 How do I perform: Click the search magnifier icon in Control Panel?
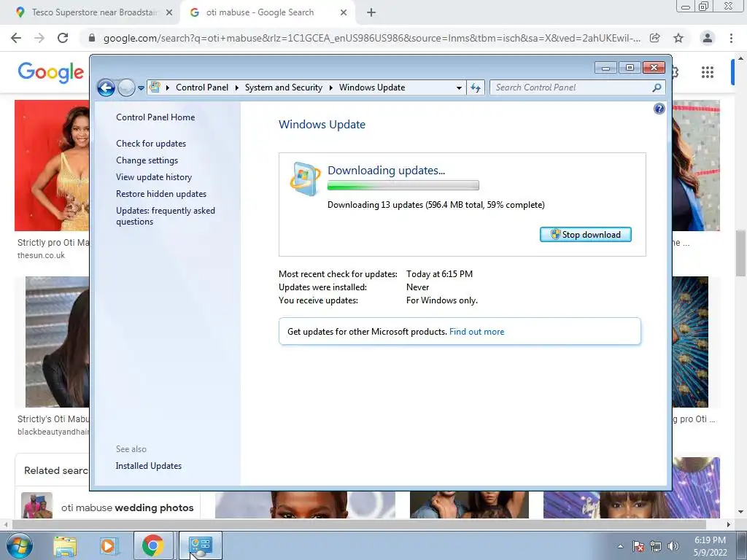[657, 87]
